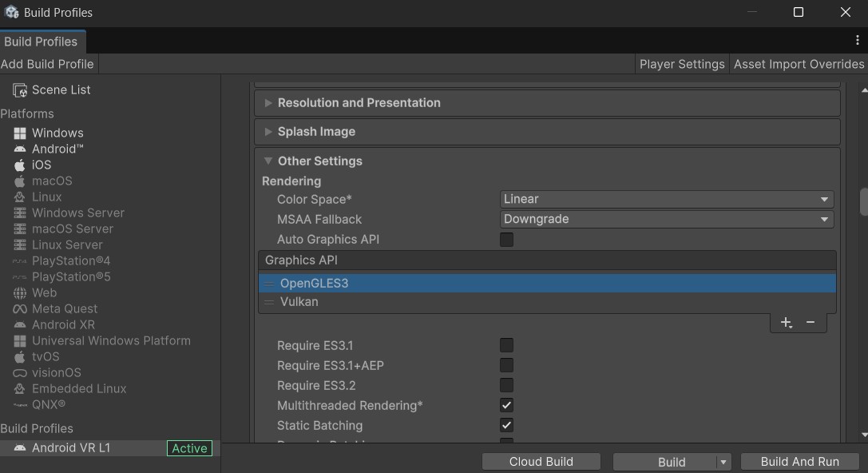Select the Android platform icon
This screenshot has width=868, height=473.
tap(20, 149)
